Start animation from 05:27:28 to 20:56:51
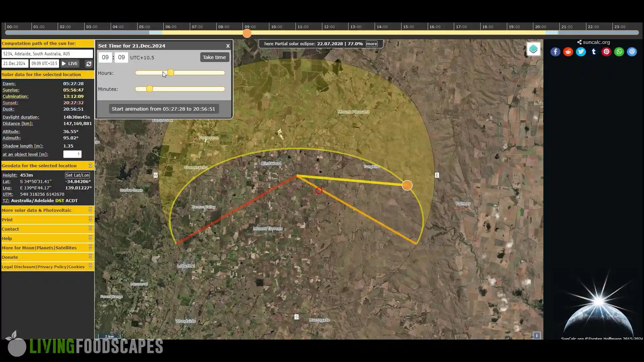This screenshot has width=644, height=362. click(x=164, y=109)
